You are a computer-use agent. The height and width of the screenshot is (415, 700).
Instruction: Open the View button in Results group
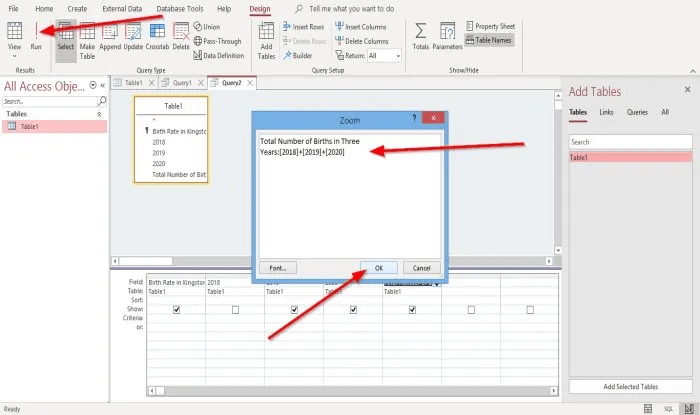click(x=14, y=36)
